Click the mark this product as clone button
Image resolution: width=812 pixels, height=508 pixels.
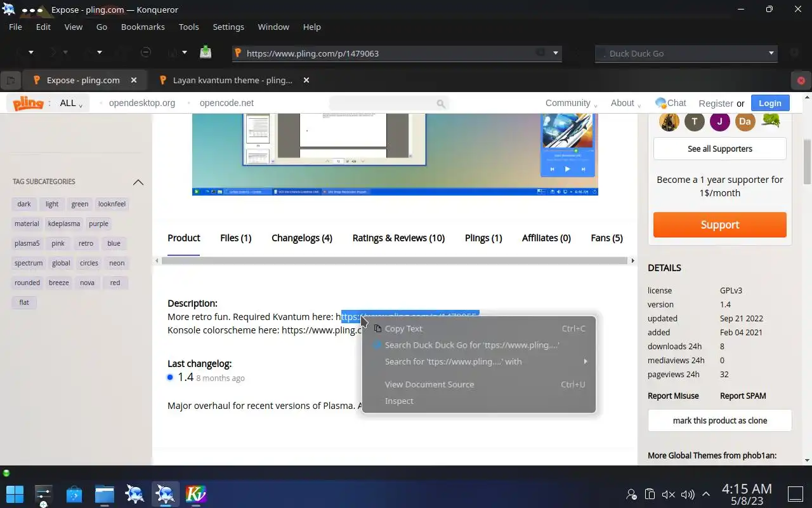click(x=719, y=420)
